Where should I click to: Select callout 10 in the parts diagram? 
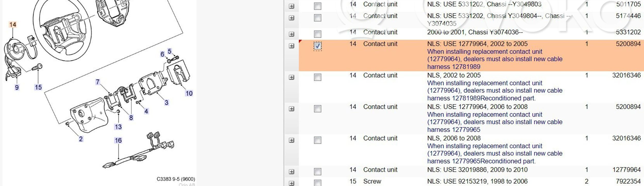pos(189,93)
